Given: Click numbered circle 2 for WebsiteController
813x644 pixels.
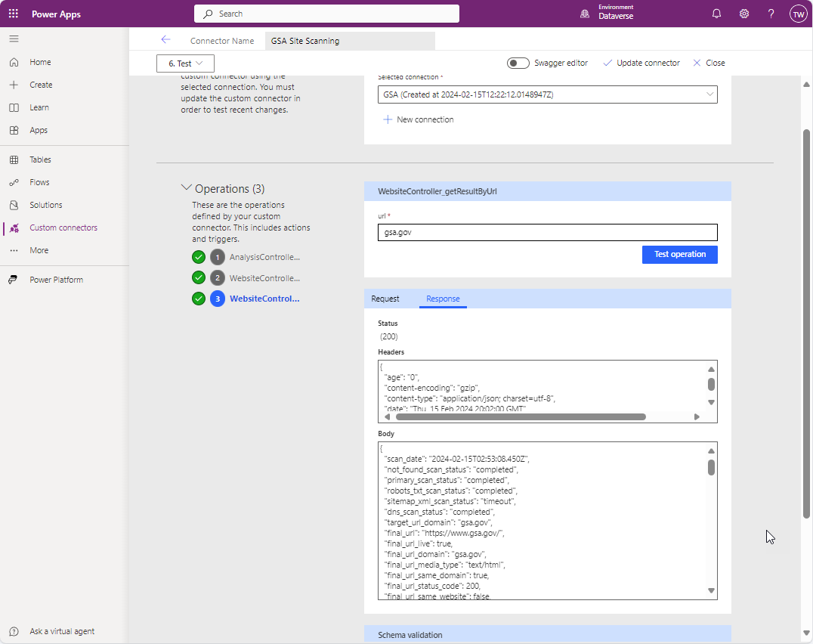Looking at the screenshot, I should click(x=218, y=278).
